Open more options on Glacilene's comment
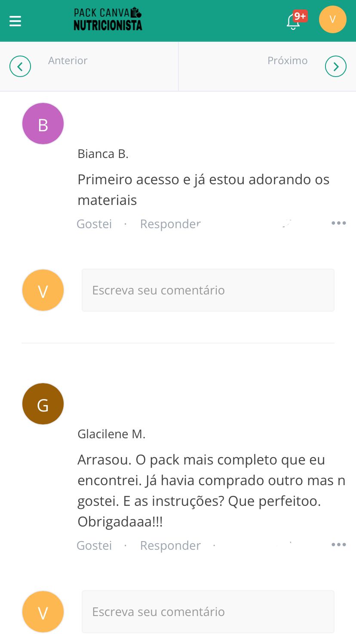This screenshot has height=644, width=356. coord(338,545)
